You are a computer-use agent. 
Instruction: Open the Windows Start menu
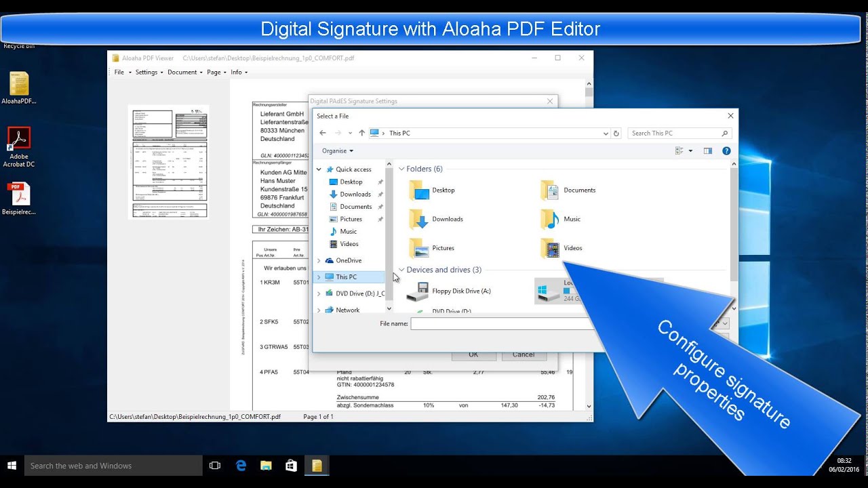pos(12,466)
